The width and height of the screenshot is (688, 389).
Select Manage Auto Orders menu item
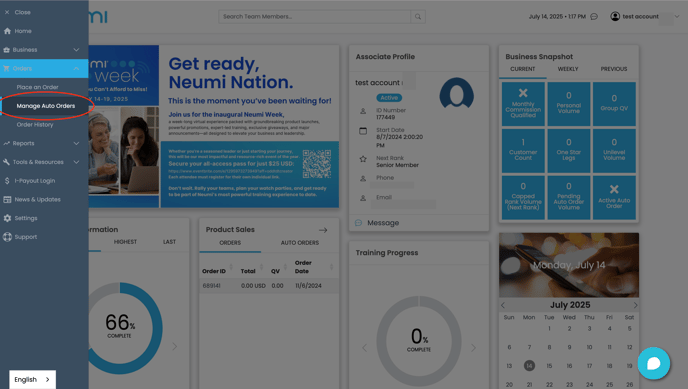(x=46, y=106)
